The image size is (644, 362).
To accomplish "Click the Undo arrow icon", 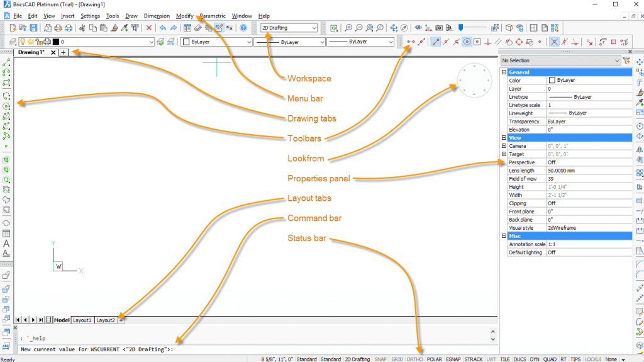I will point(163,28).
